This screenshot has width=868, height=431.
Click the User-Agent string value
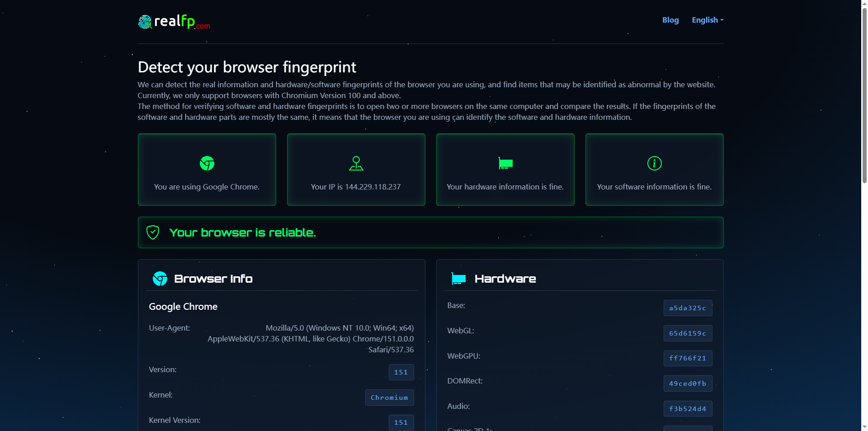tap(311, 339)
